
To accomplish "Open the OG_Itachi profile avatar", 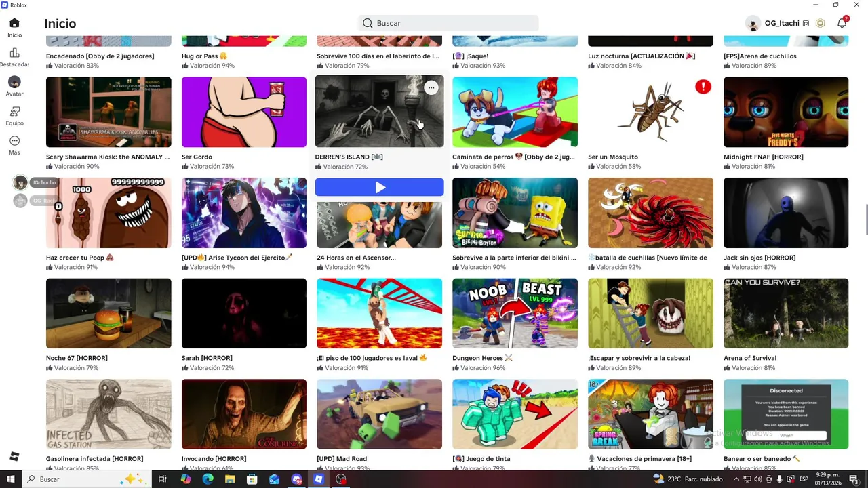I will (753, 23).
